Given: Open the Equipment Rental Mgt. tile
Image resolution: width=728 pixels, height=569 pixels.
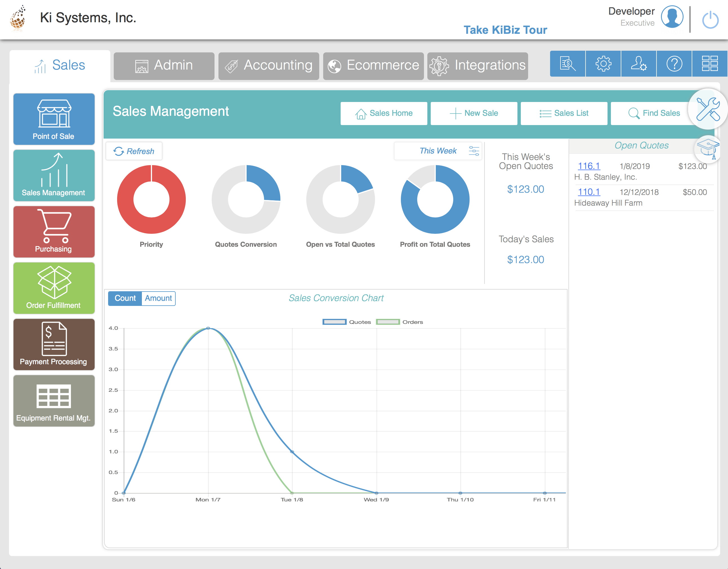Looking at the screenshot, I should click(54, 401).
